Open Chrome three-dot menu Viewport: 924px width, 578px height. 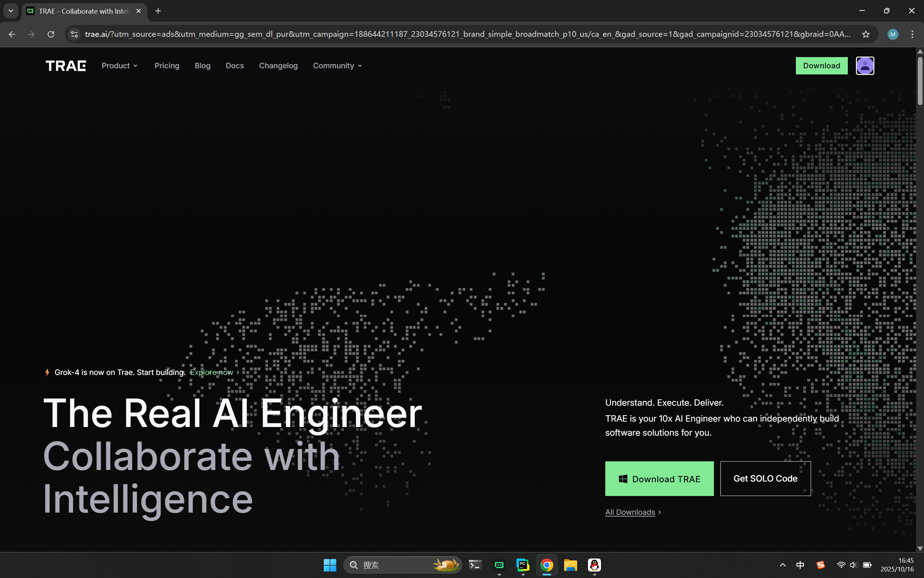tap(912, 34)
